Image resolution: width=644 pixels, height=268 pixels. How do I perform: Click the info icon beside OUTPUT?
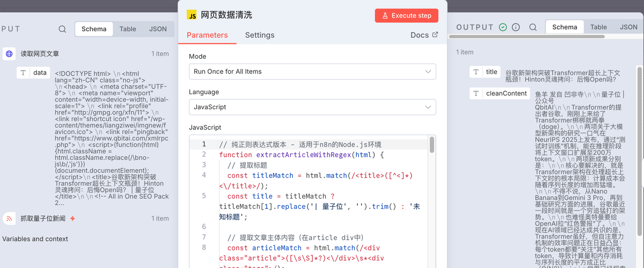click(516, 27)
